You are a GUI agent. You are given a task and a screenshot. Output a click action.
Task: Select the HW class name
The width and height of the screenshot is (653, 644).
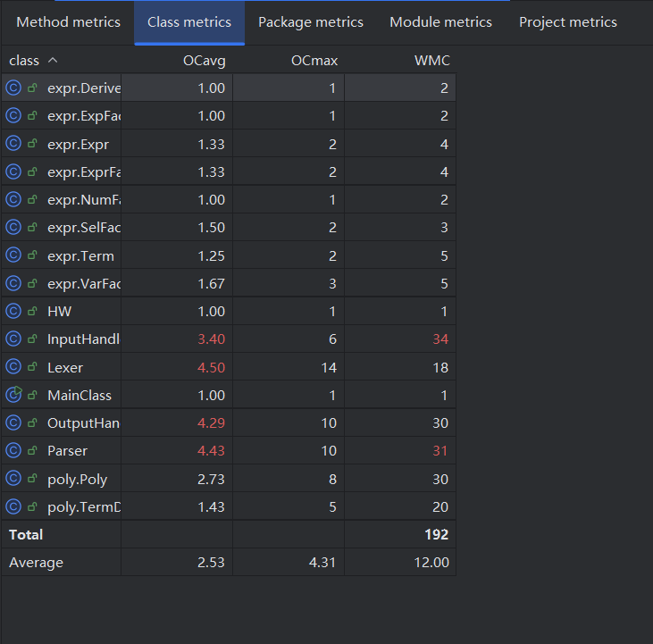tap(60, 312)
